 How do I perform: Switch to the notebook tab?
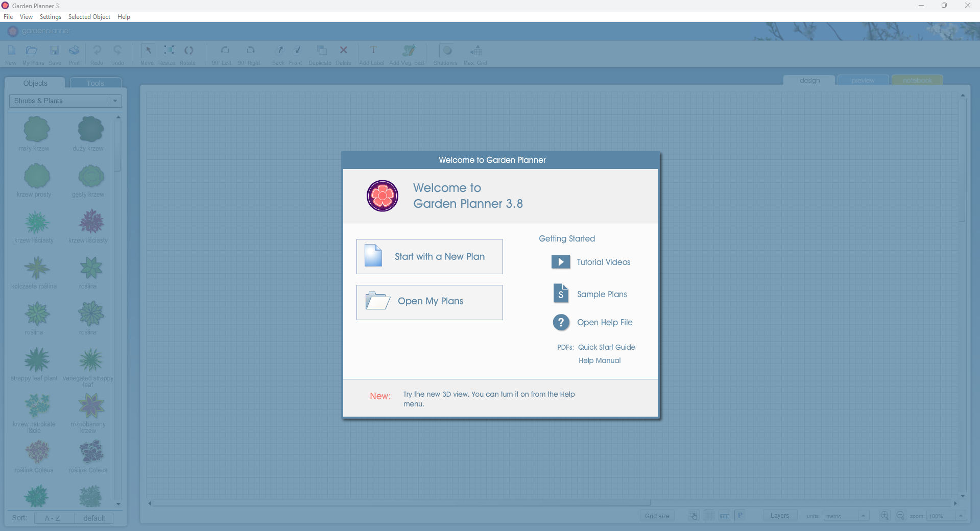pyautogui.click(x=917, y=81)
